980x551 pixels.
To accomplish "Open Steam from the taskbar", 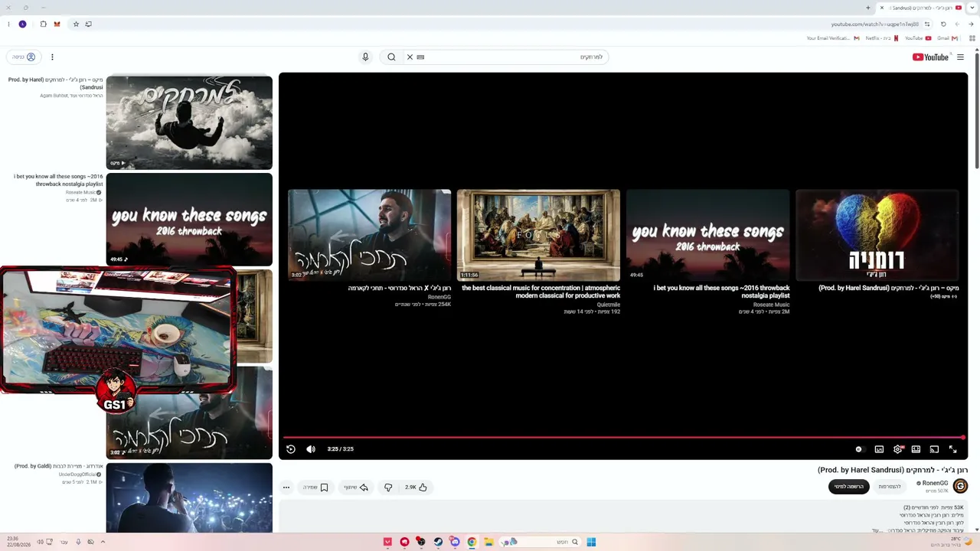I will (438, 542).
